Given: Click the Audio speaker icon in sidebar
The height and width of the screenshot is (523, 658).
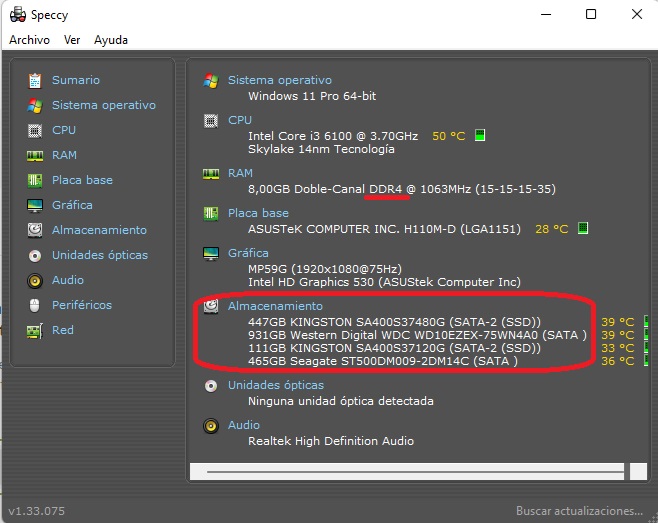Looking at the screenshot, I should pyautogui.click(x=35, y=280).
